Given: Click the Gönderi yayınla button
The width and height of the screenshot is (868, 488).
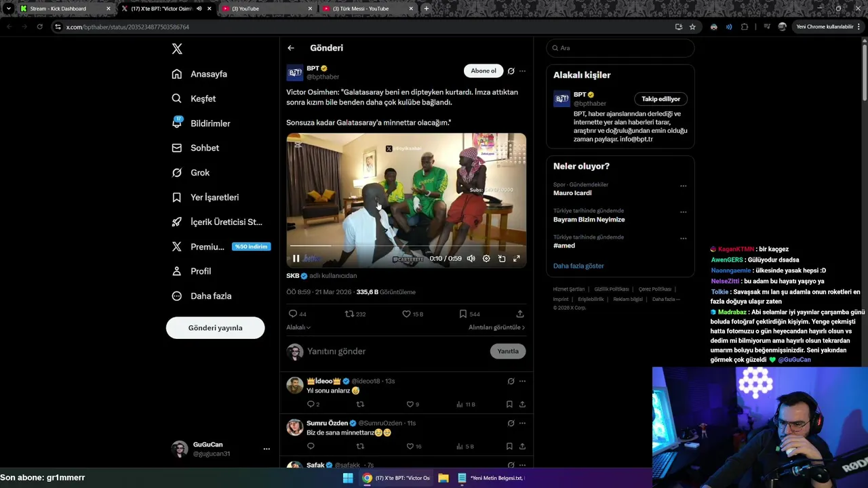Looking at the screenshot, I should click(x=215, y=328).
